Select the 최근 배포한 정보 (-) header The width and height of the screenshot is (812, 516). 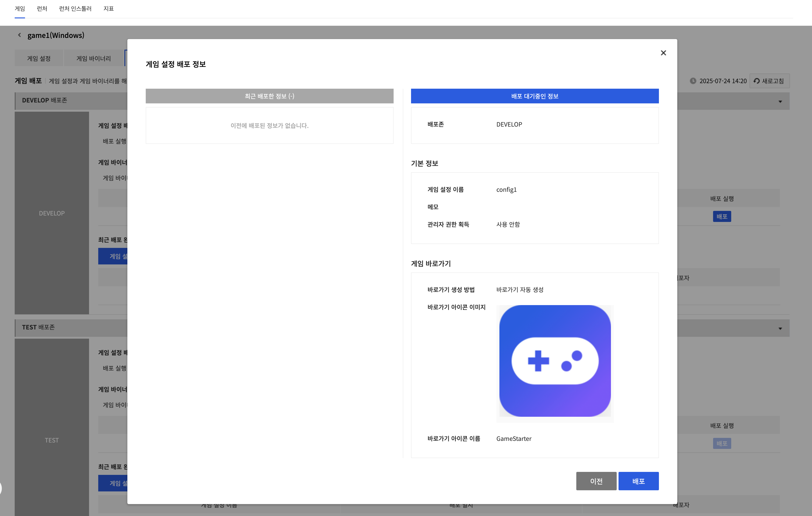point(269,96)
